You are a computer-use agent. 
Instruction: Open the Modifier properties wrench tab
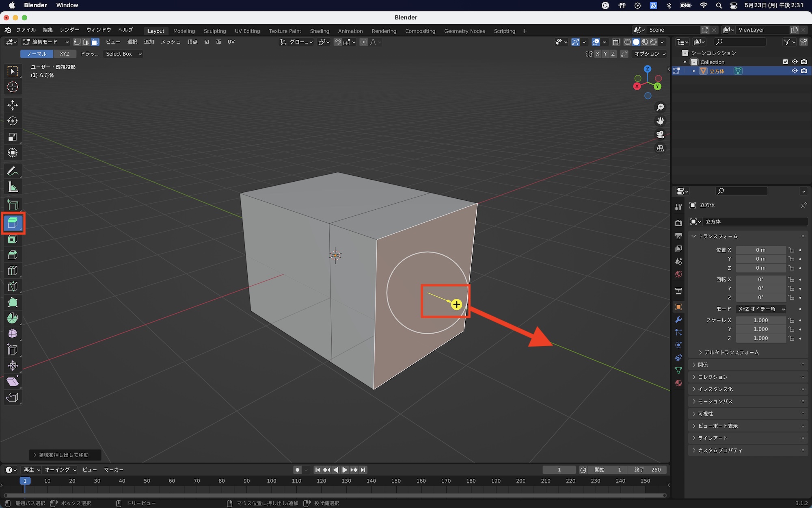point(678,319)
